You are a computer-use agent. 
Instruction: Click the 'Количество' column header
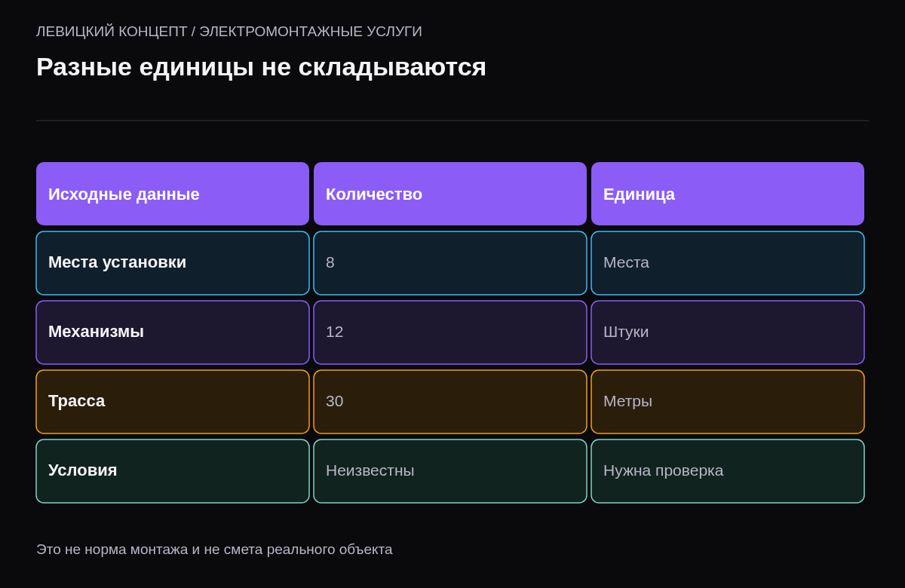coord(450,194)
